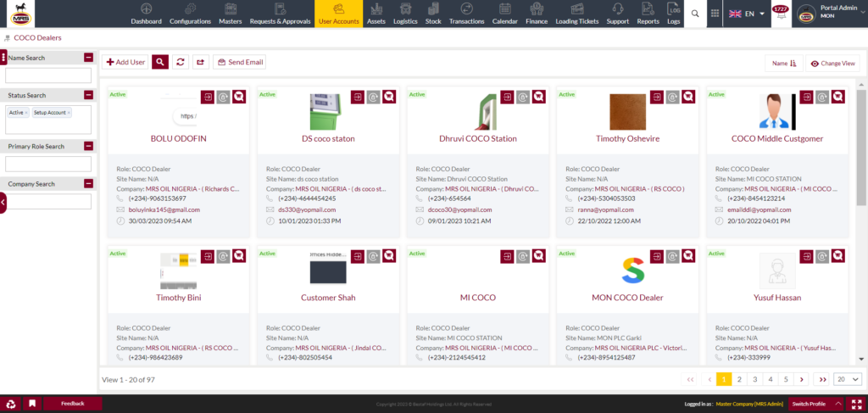The height and width of the screenshot is (413, 868).
Task: Click view-details icon on Yusuf Hassan card
Action: click(x=838, y=256)
